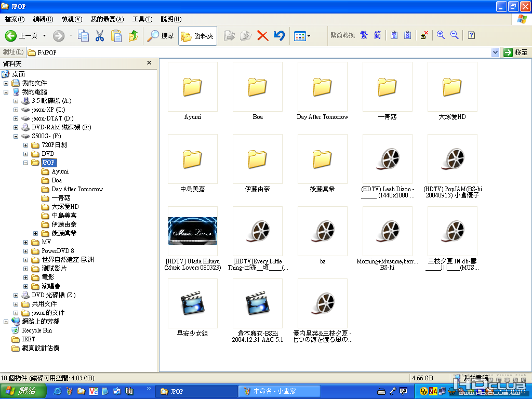
Task: Click the zoom in magnifier icon
Action: point(441,35)
